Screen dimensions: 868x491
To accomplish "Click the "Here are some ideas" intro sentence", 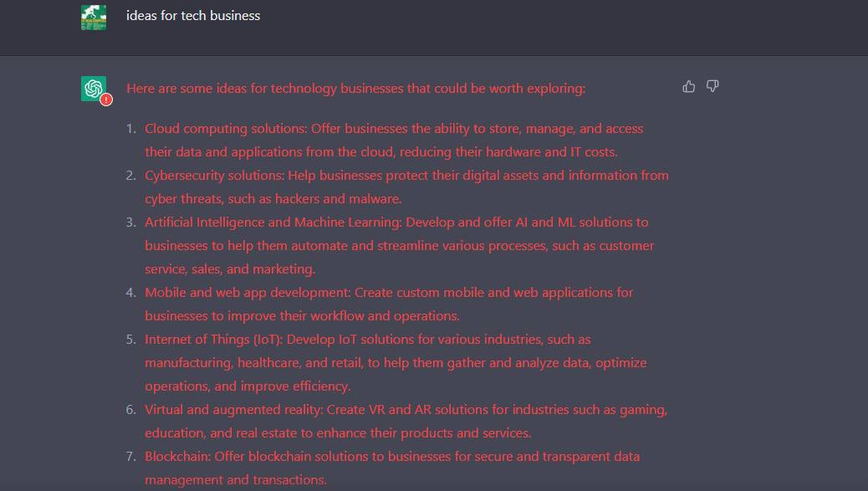I will pos(355,88).
